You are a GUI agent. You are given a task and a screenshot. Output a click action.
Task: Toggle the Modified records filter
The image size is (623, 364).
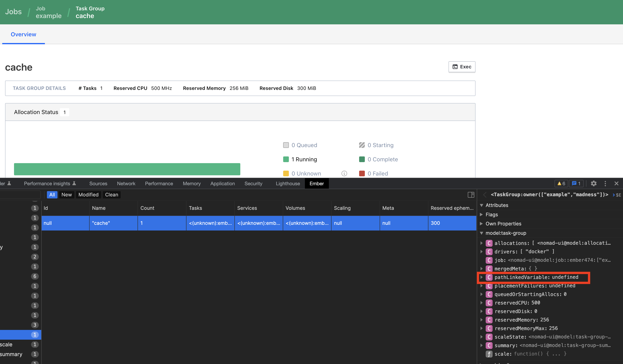tap(88, 195)
